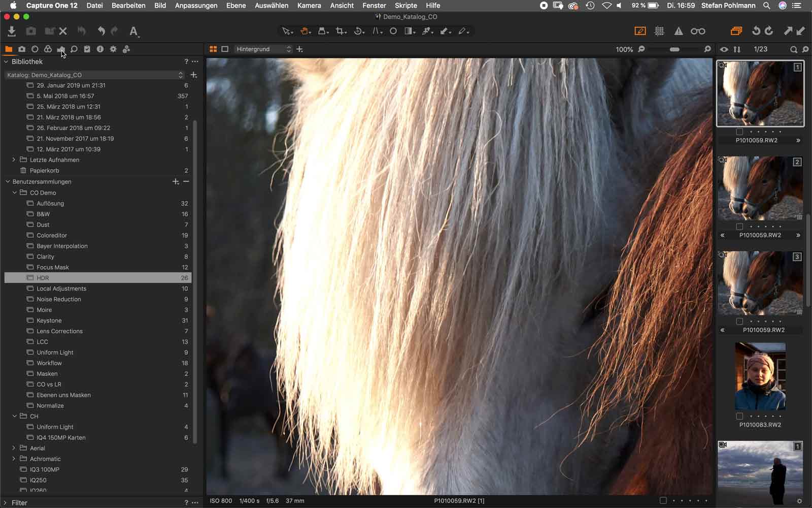812x508 pixels.
Task: Open the Anpassungen menu
Action: click(x=196, y=6)
